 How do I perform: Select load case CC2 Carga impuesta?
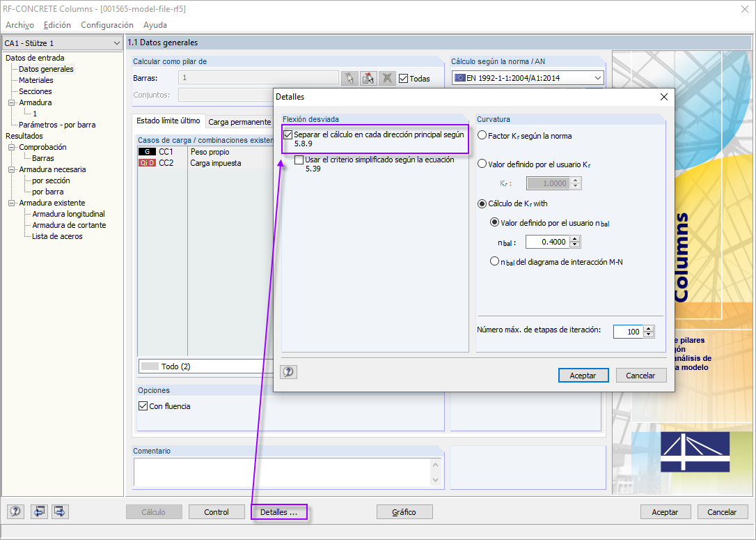205,162
